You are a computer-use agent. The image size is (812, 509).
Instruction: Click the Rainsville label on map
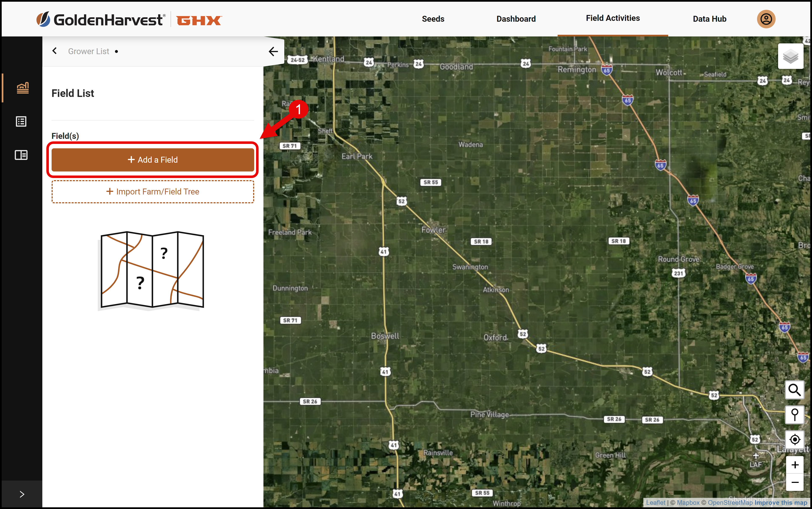pos(438,453)
